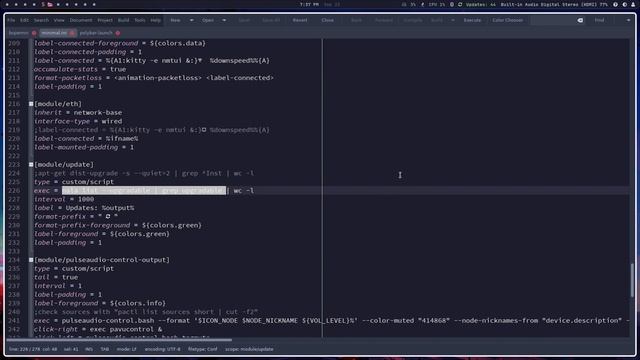Click the Revert toolbar button
This screenshot has width=640, height=360.
[x=300, y=20]
